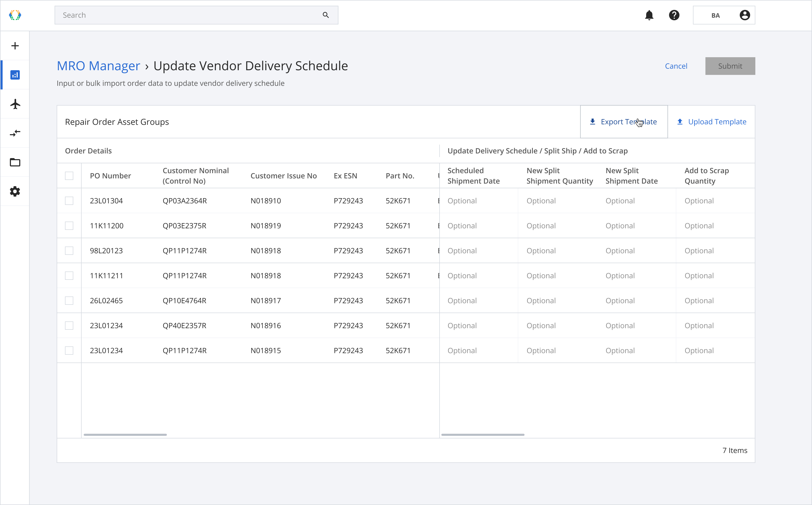Image resolution: width=812 pixels, height=505 pixels.
Task: Click Export Template text
Action: 629,122
